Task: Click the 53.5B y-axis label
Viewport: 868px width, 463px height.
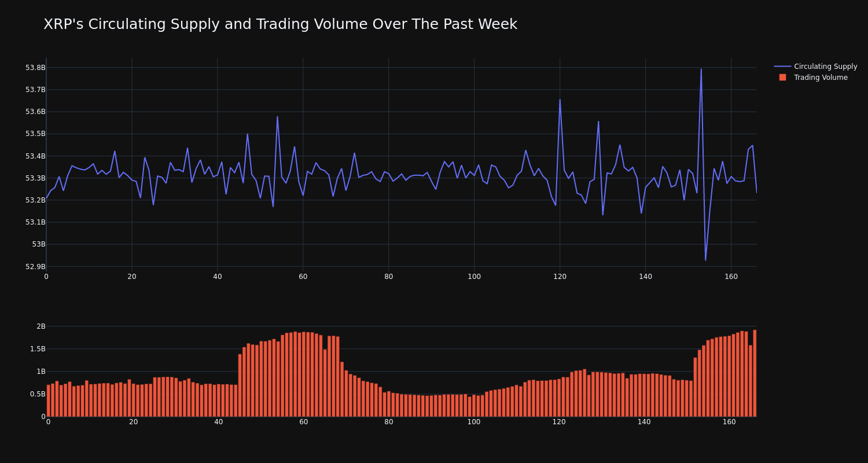Action: [x=35, y=134]
